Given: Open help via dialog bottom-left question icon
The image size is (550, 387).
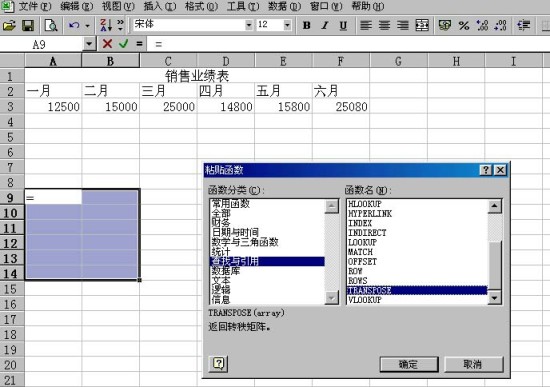Looking at the screenshot, I should point(219,364).
